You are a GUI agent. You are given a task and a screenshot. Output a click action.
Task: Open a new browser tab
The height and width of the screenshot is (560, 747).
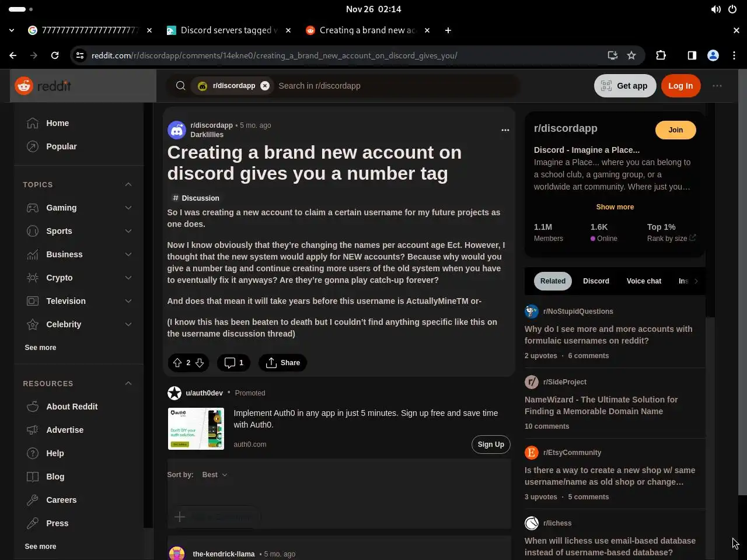coord(448,30)
